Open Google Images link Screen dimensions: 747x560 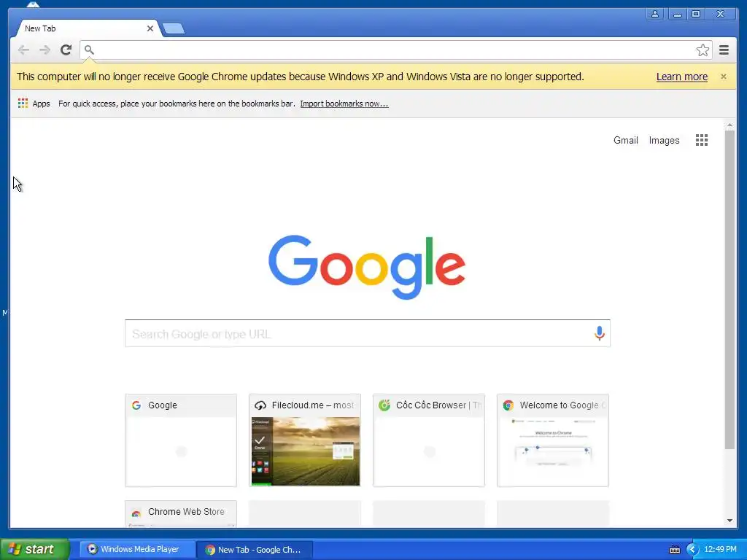[664, 141]
